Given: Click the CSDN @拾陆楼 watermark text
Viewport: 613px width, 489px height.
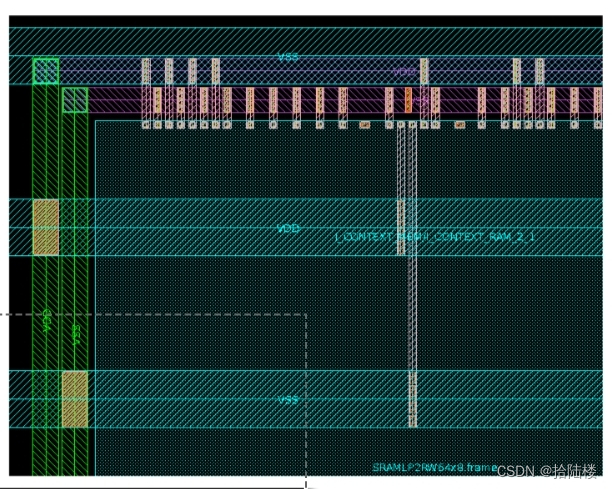Looking at the screenshot, I should [547, 471].
